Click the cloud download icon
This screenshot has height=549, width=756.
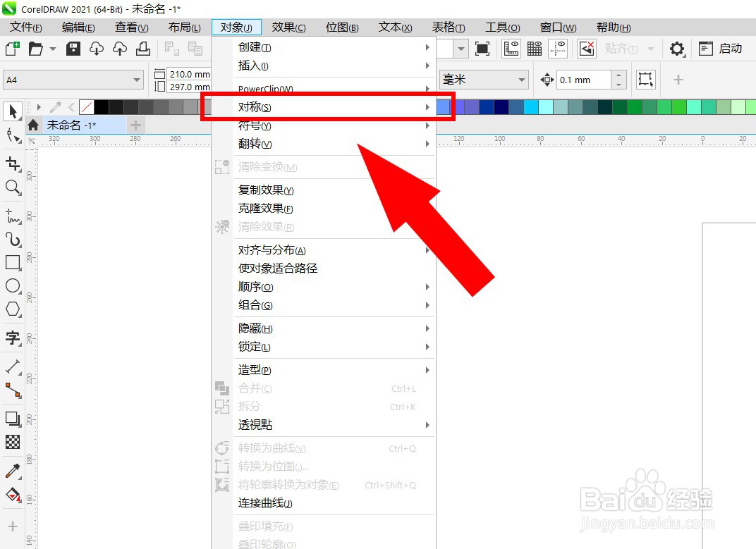point(97,49)
